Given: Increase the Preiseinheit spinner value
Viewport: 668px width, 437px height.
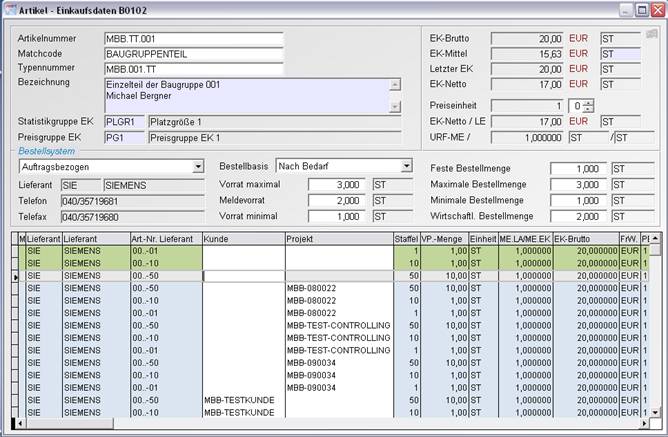Looking at the screenshot, I should coord(589,102).
